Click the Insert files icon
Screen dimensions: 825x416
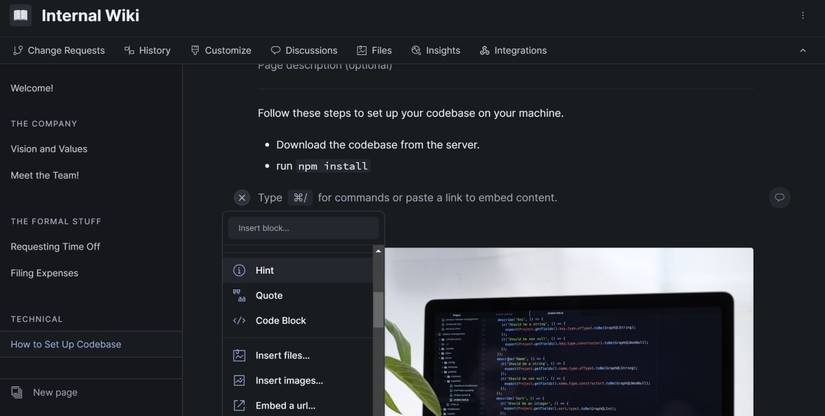(x=239, y=356)
